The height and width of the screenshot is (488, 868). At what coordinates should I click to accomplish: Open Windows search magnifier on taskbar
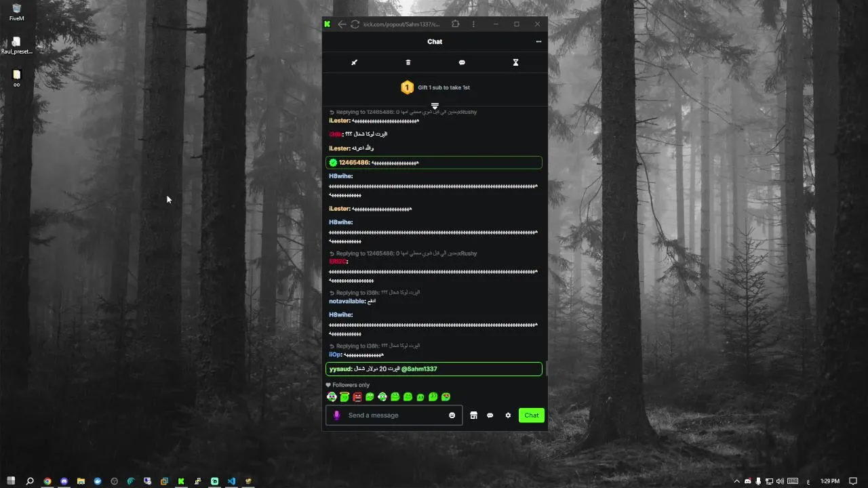pyautogui.click(x=30, y=481)
